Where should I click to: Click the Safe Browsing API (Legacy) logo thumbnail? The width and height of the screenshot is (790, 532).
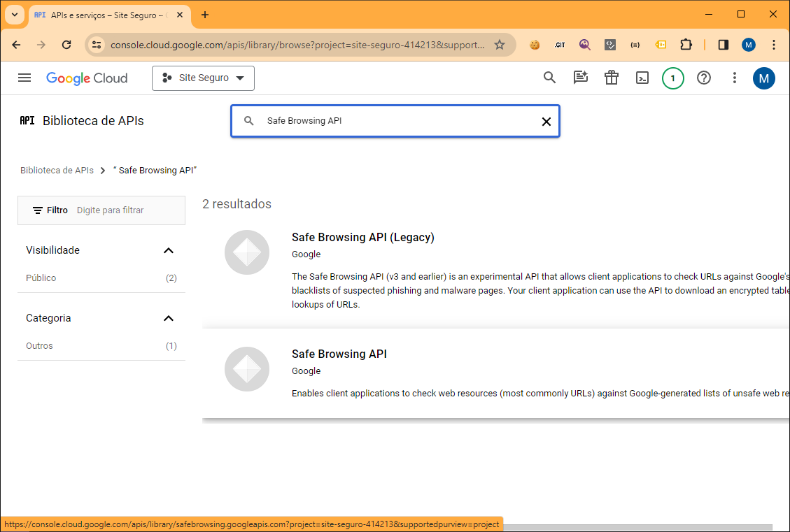pos(247,252)
